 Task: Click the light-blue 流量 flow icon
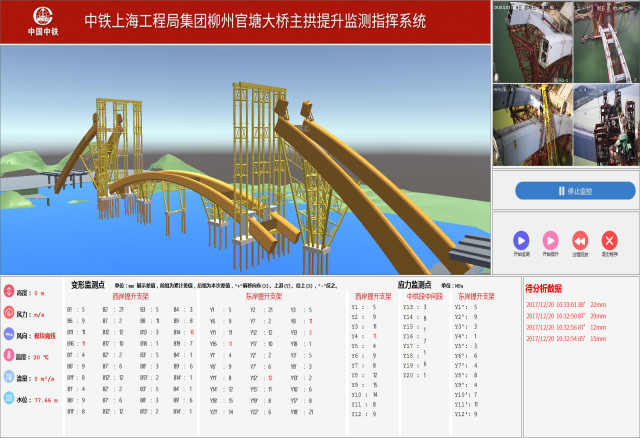9,376
